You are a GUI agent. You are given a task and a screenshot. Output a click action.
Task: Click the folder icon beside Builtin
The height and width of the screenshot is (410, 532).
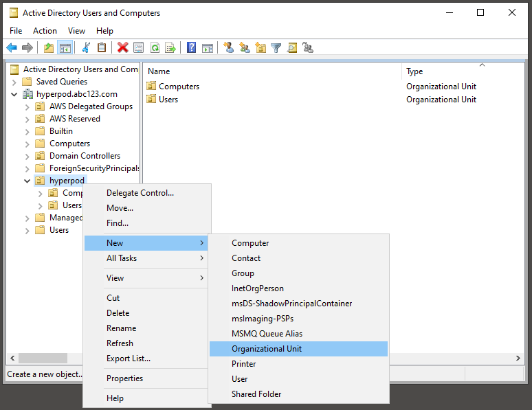[x=40, y=131]
